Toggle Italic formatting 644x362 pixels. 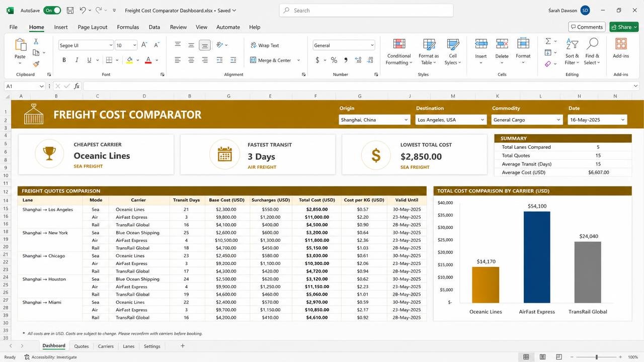coord(76,60)
